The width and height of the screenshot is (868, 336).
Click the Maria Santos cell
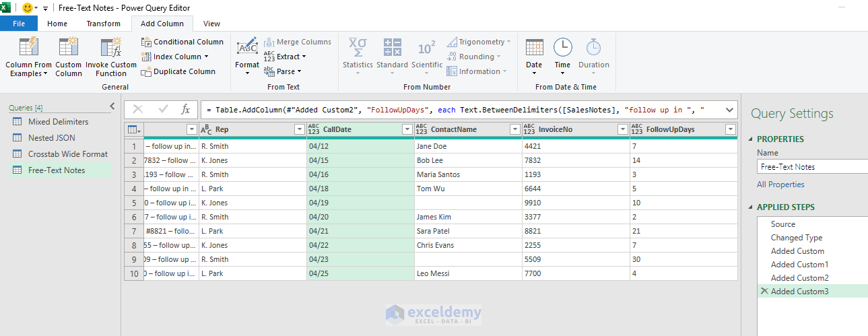tap(468, 174)
